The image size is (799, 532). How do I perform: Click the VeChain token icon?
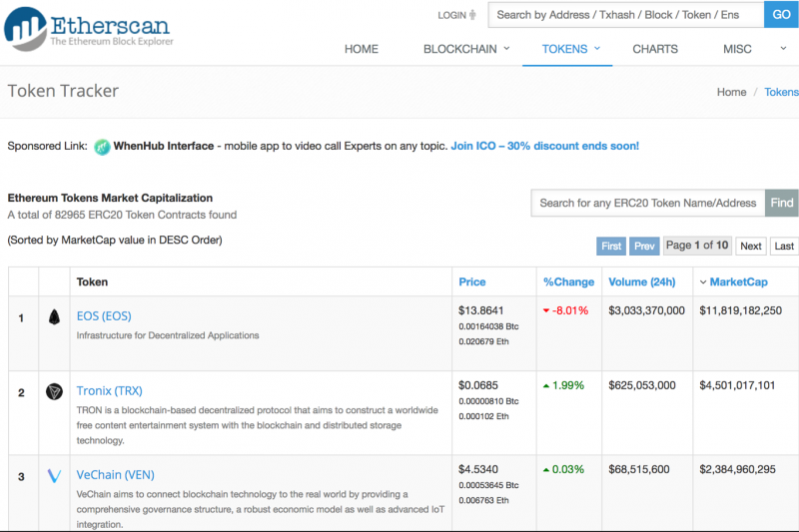pyautogui.click(x=54, y=476)
